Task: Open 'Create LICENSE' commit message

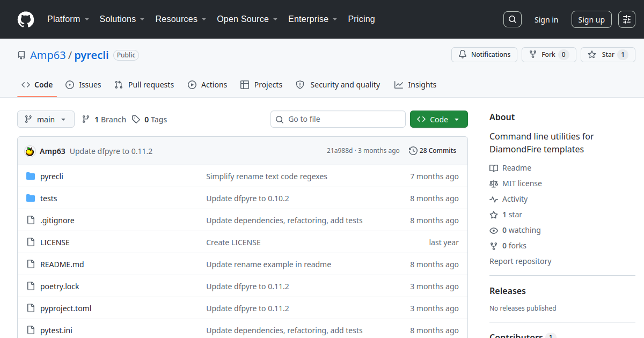Action: point(233,243)
